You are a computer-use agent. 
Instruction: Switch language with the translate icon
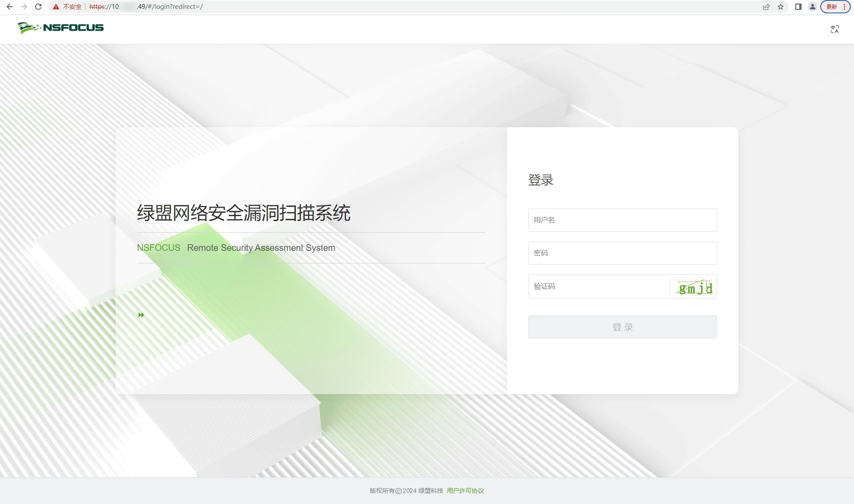click(835, 29)
